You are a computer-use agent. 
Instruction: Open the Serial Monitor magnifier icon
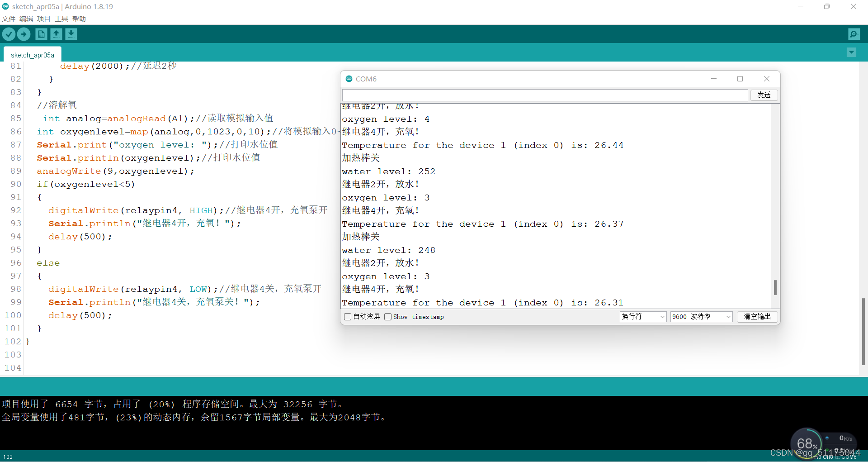854,34
